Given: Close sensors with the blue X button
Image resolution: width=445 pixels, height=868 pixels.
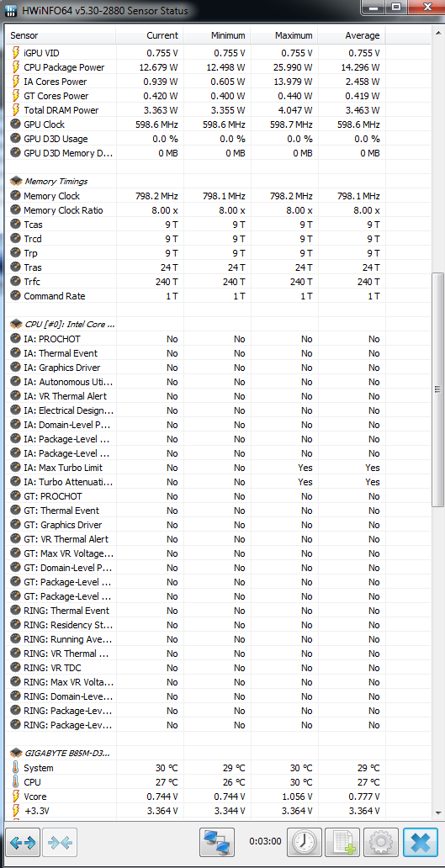Looking at the screenshot, I should pyautogui.click(x=421, y=843).
